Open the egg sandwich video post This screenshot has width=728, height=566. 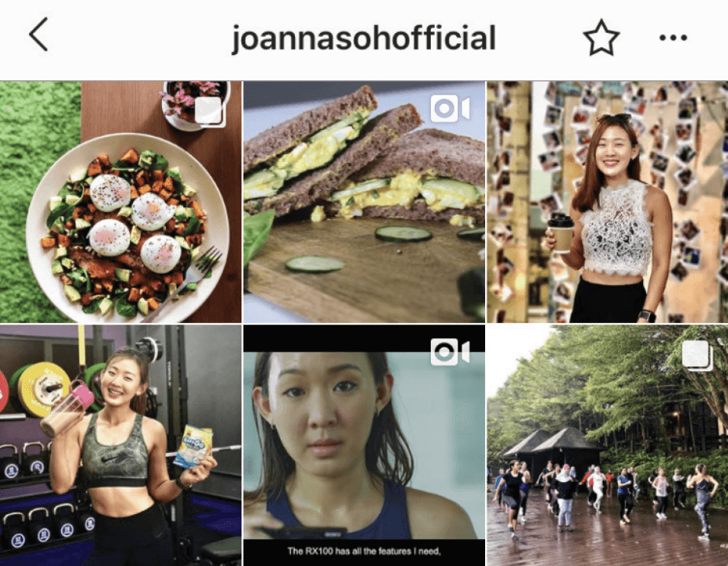364,202
